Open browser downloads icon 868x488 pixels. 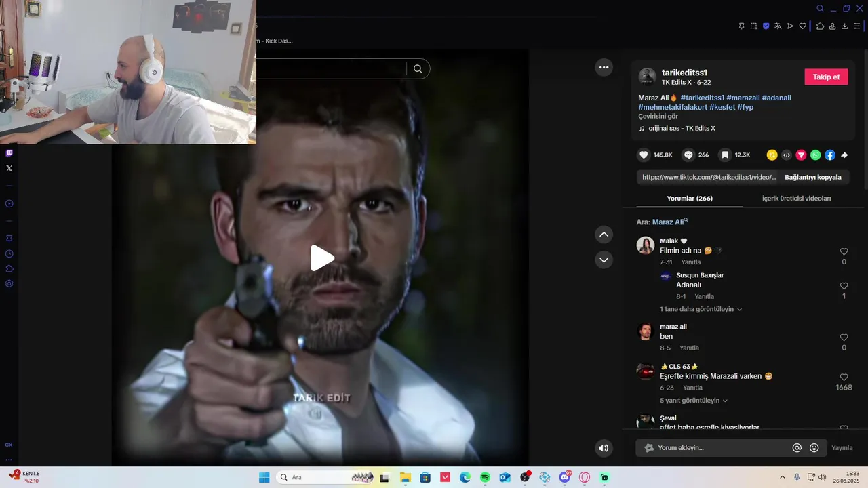pyautogui.click(x=844, y=26)
